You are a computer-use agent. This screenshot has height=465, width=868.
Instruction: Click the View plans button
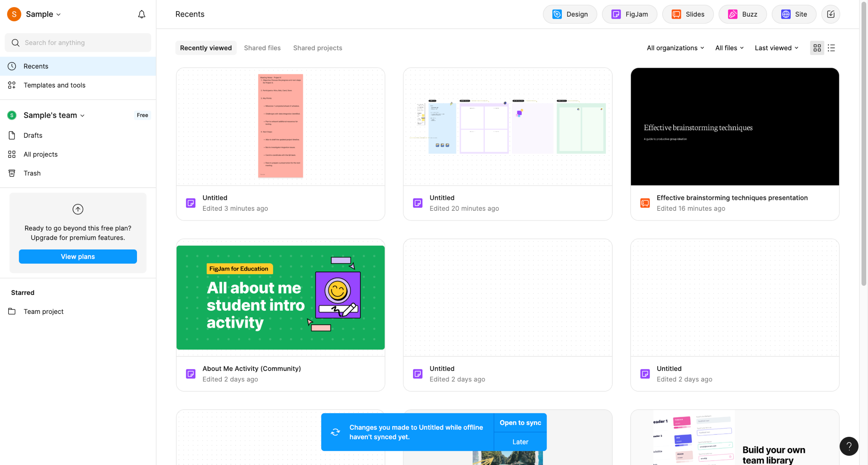[x=78, y=257]
